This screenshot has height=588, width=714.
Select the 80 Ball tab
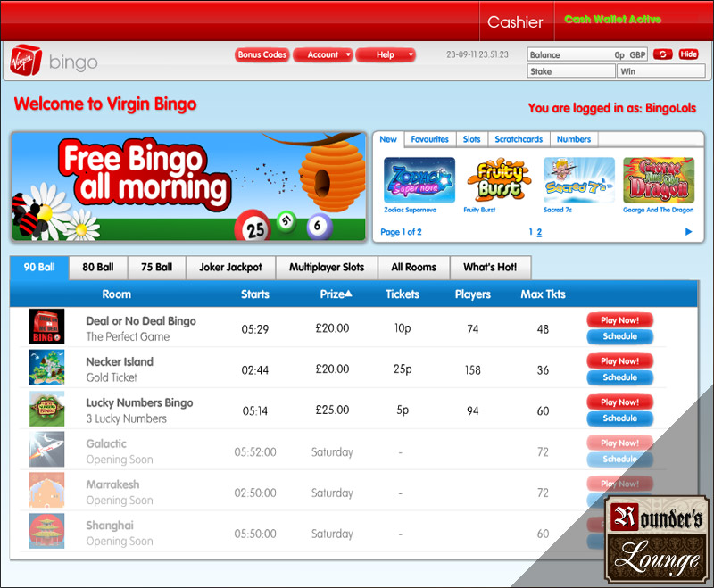click(98, 267)
